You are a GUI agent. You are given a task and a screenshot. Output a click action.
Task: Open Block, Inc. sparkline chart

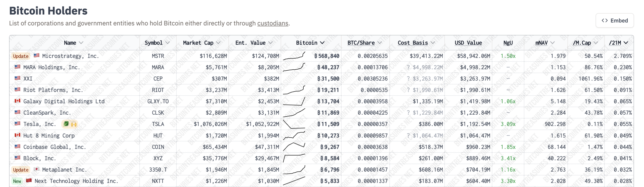coord(294,158)
